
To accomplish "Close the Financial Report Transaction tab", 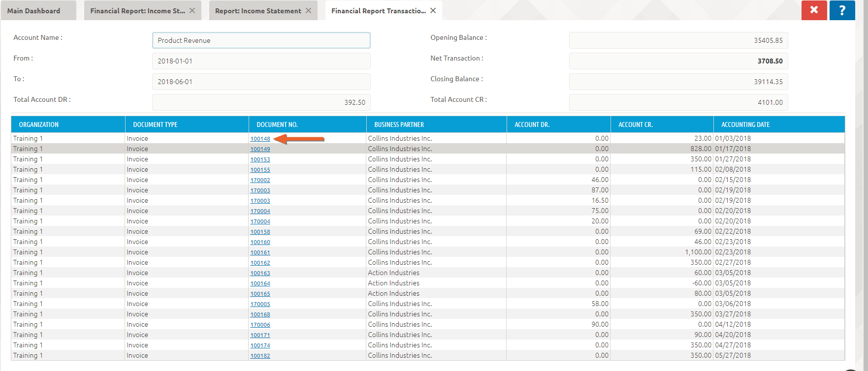I will pos(433,10).
